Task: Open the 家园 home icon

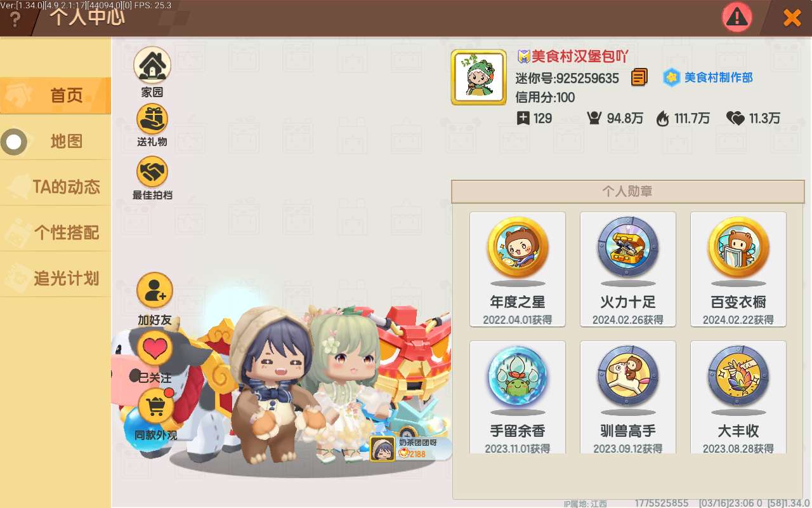Action: (152, 65)
